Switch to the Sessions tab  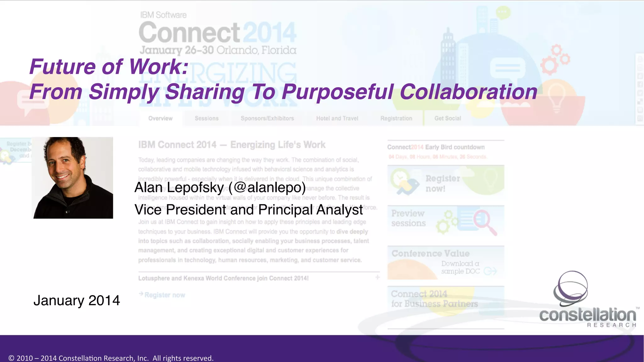coord(207,118)
